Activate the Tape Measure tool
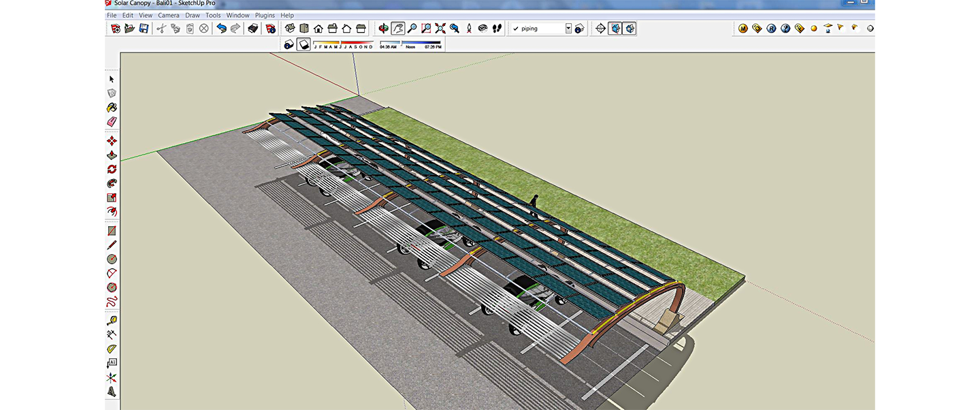The image size is (980, 410). coord(112,320)
